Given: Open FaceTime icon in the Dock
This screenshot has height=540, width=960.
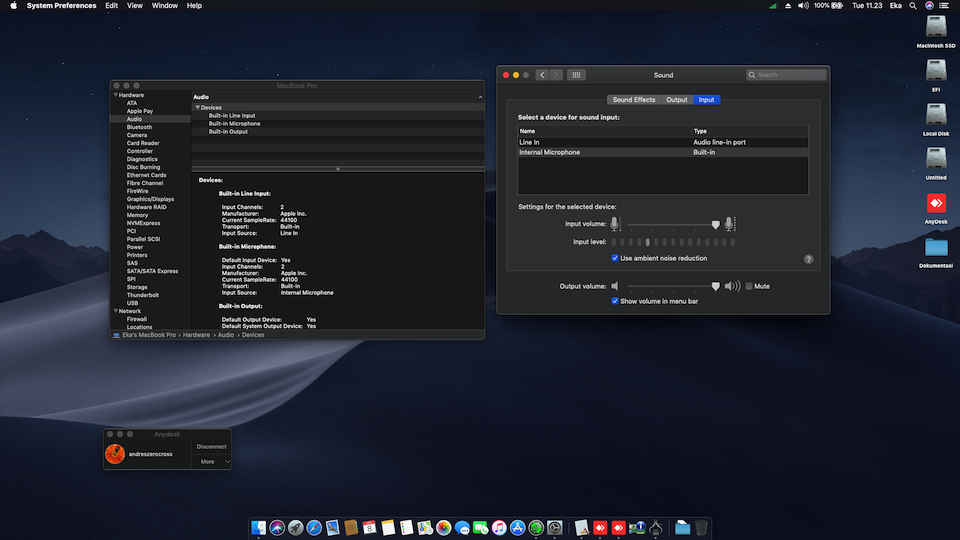Looking at the screenshot, I should click(481, 527).
